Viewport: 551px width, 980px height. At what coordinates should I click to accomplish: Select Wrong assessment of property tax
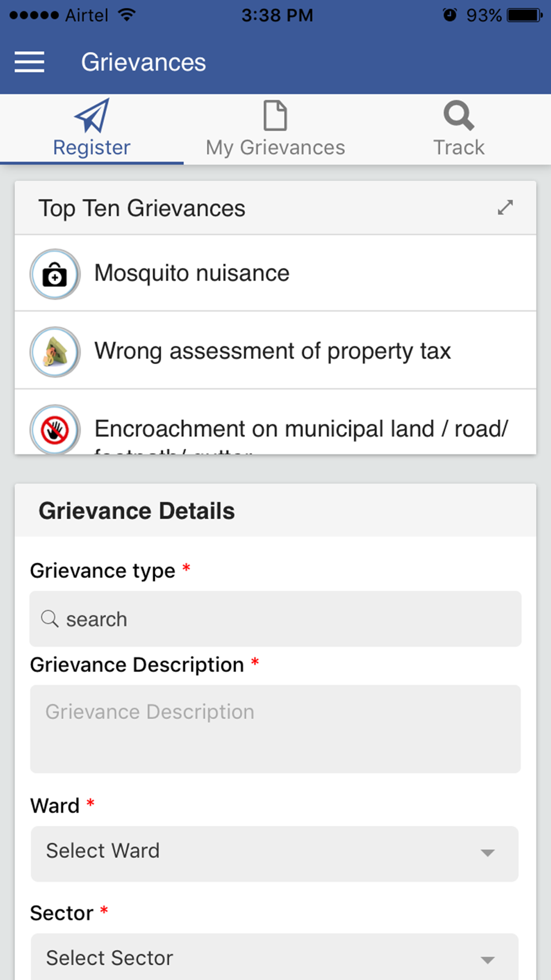(x=275, y=351)
